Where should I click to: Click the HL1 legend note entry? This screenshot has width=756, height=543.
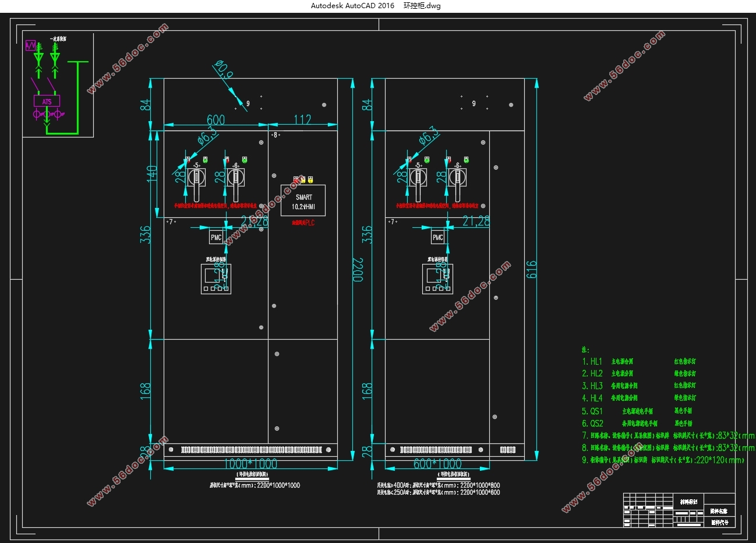593,362
